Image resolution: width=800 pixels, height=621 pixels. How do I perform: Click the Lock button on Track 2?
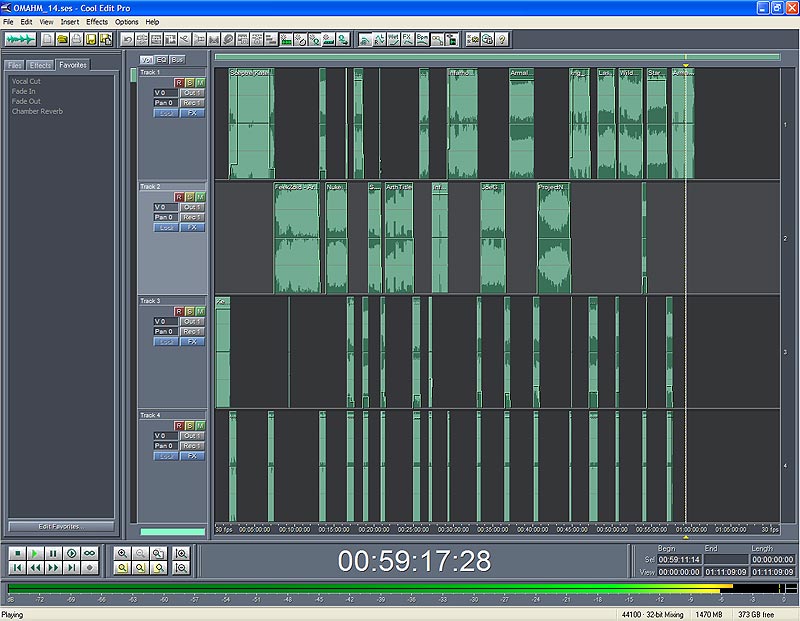(x=166, y=227)
